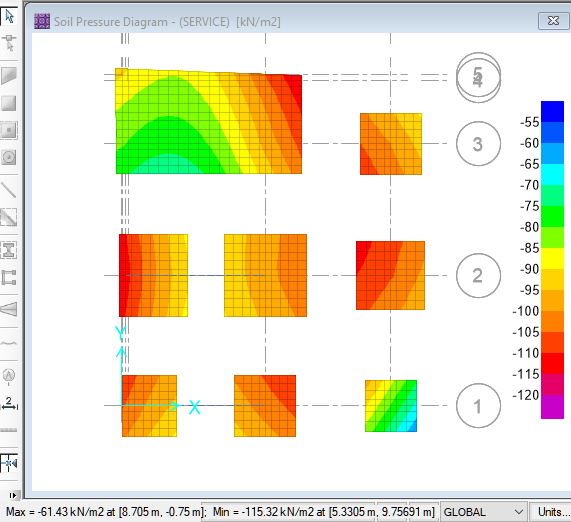Choose the draw circular column tool
The image size is (571, 522).
click(x=9, y=157)
